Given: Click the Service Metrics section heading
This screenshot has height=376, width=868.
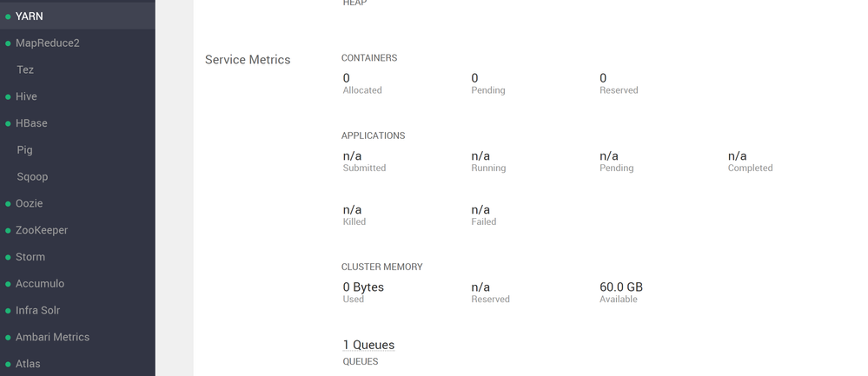Looking at the screenshot, I should click(248, 60).
